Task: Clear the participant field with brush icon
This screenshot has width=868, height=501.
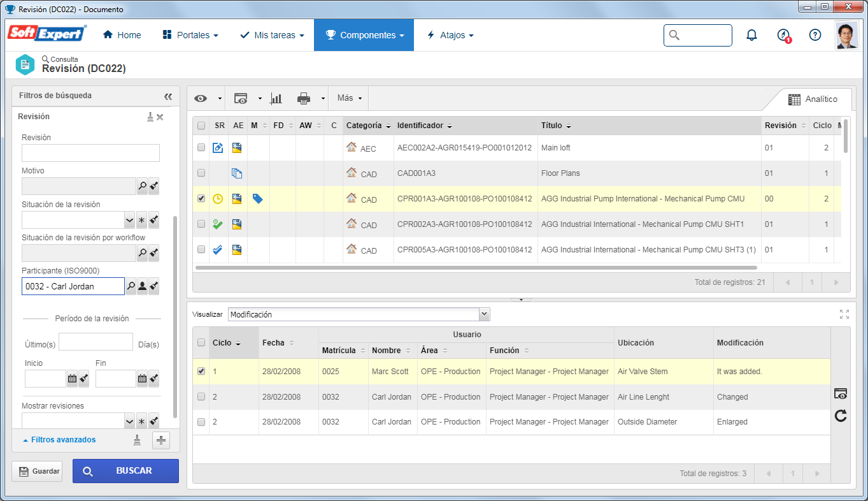Action: click(153, 287)
